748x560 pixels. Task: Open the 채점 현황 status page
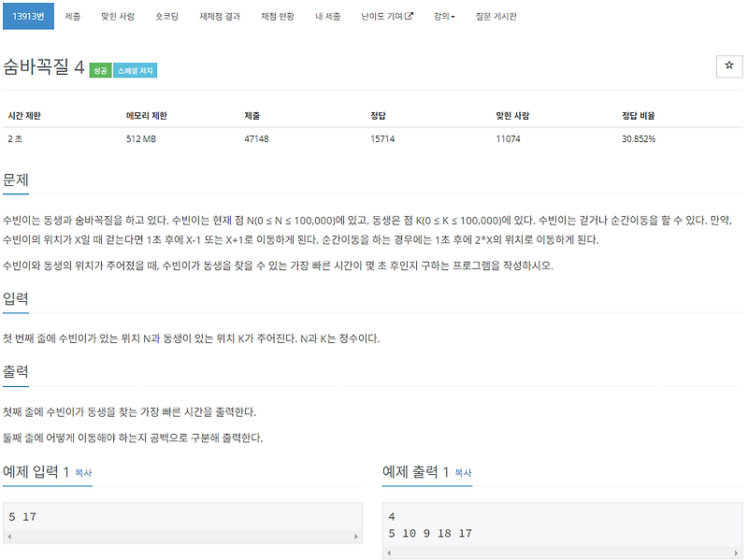[278, 15]
